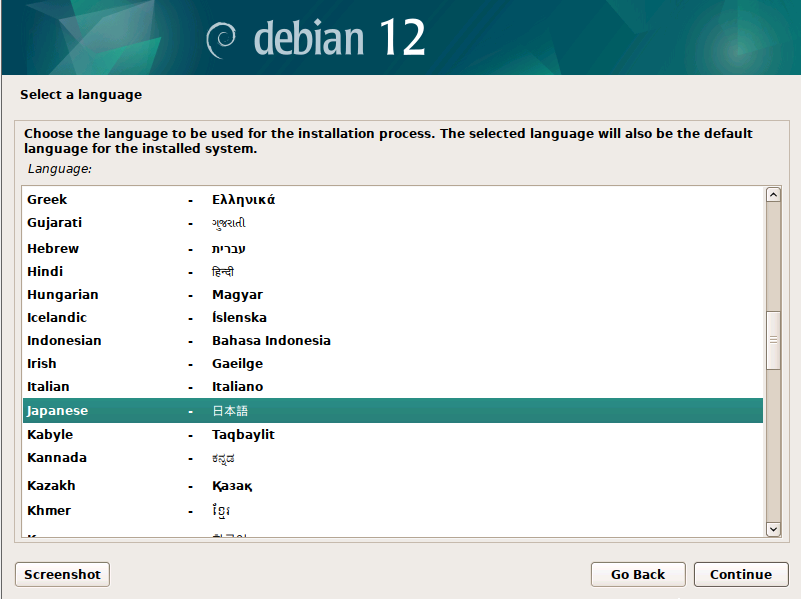
Task: Select Italian - Italiano row
Action: click(393, 387)
